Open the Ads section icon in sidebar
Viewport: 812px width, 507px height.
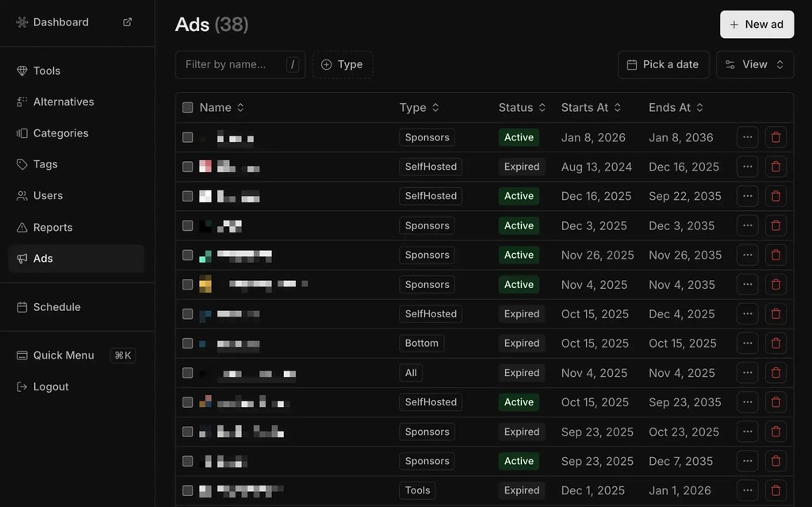pos(23,258)
